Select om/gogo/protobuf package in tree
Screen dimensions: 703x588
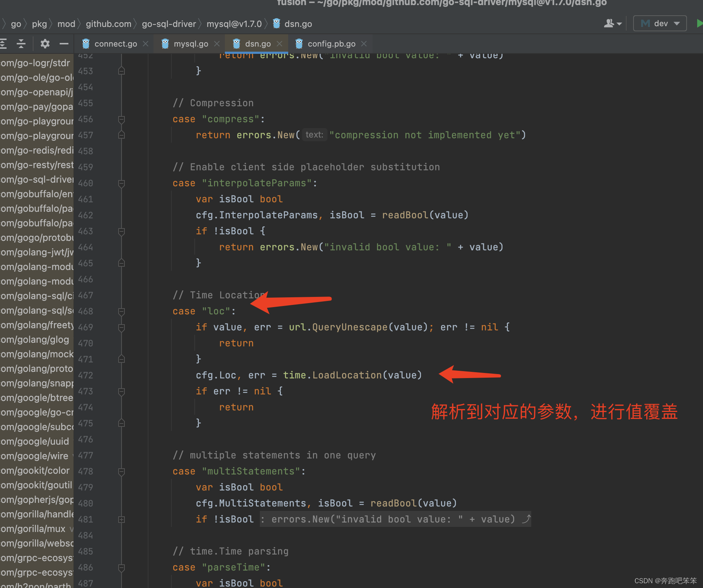[x=36, y=238]
